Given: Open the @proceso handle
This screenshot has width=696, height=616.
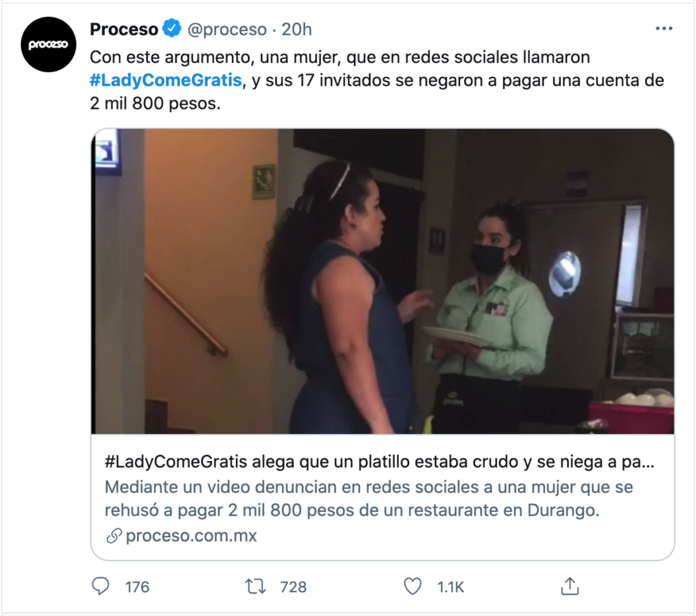Looking at the screenshot, I should [227, 29].
